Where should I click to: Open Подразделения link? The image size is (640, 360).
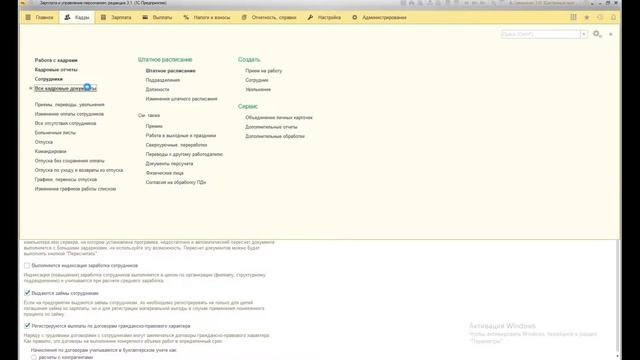[x=162, y=80]
